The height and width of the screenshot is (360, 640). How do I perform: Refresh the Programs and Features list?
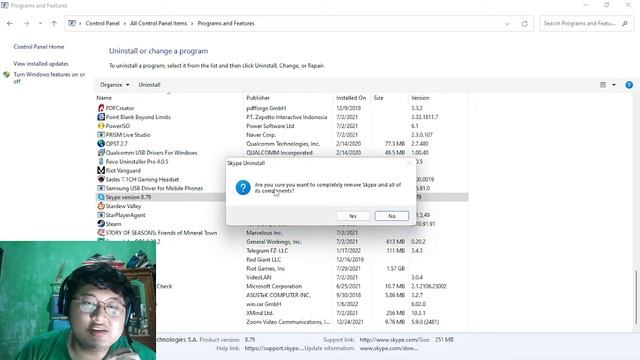coord(524,24)
